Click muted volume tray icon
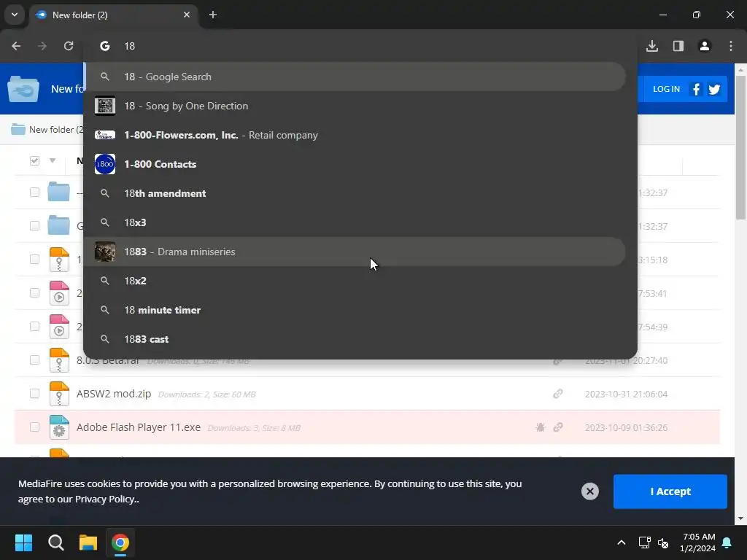The image size is (747, 560). [663, 542]
